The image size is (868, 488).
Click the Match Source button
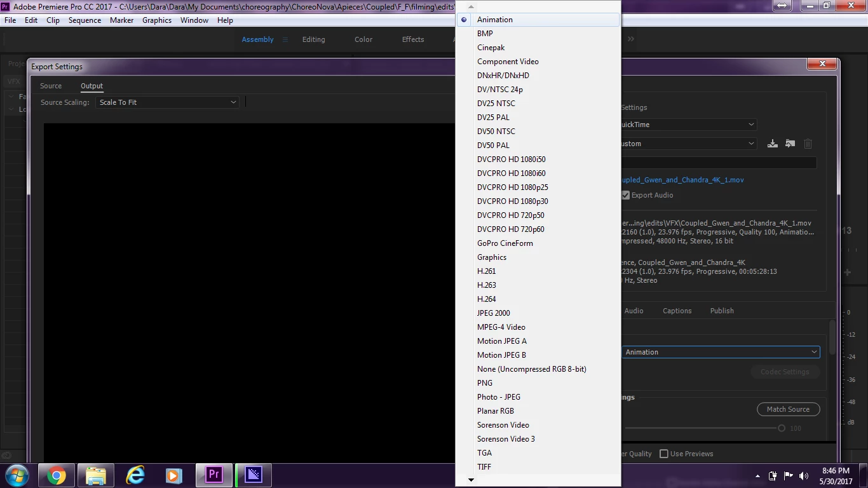[x=788, y=409]
